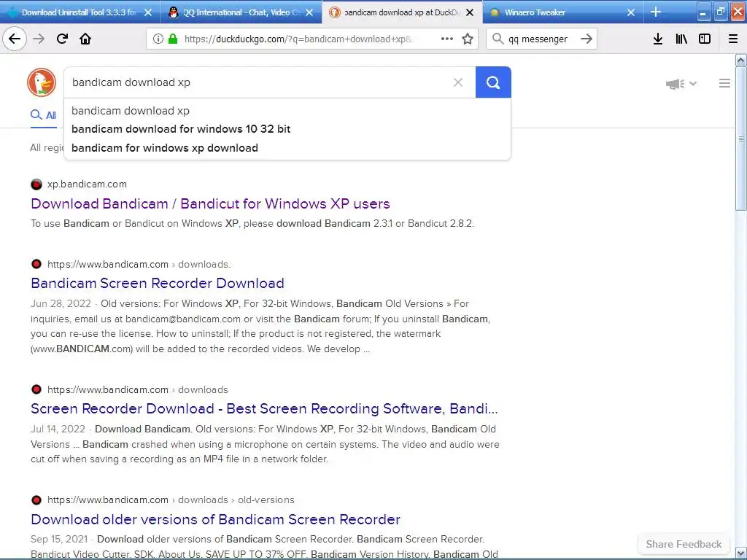
Task: Open the DuckDuckGo side menu icon
Action: [724, 83]
